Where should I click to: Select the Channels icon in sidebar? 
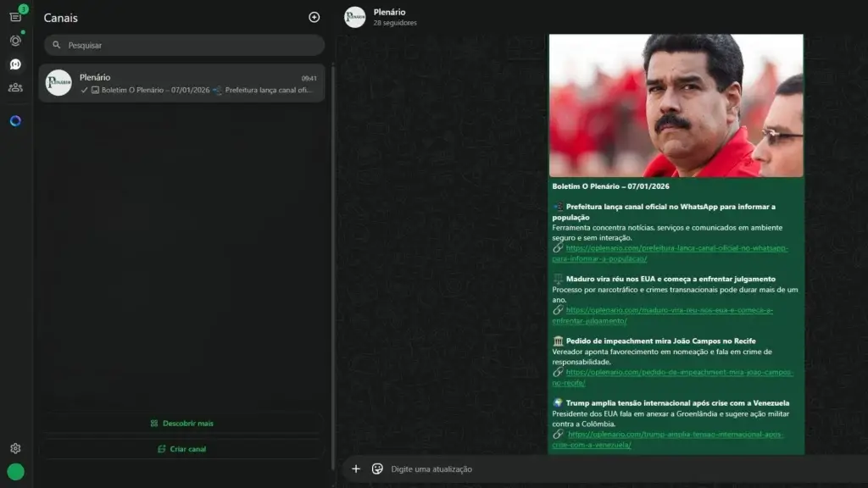15,64
